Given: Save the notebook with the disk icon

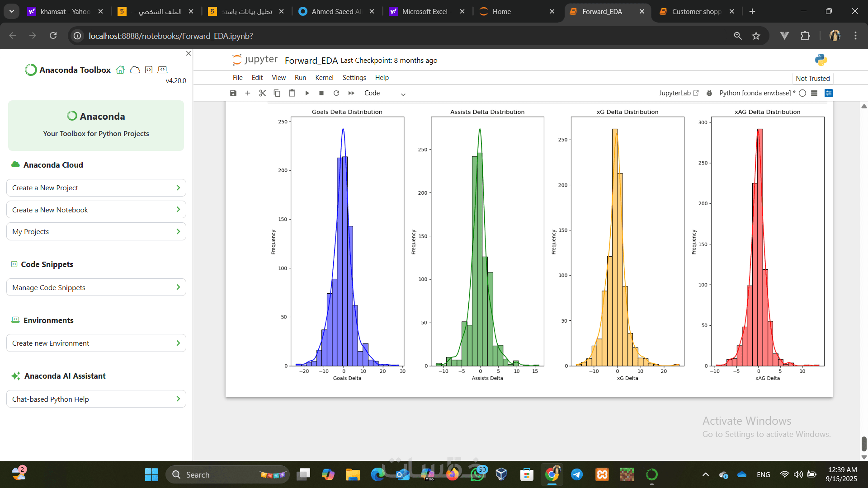Looking at the screenshot, I should [233, 93].
